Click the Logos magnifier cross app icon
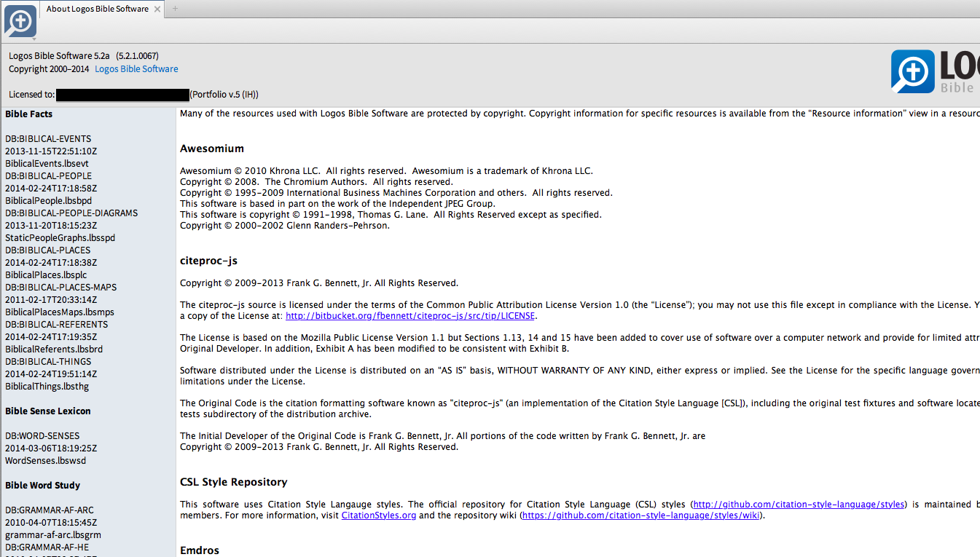 [x=20, y=20]
